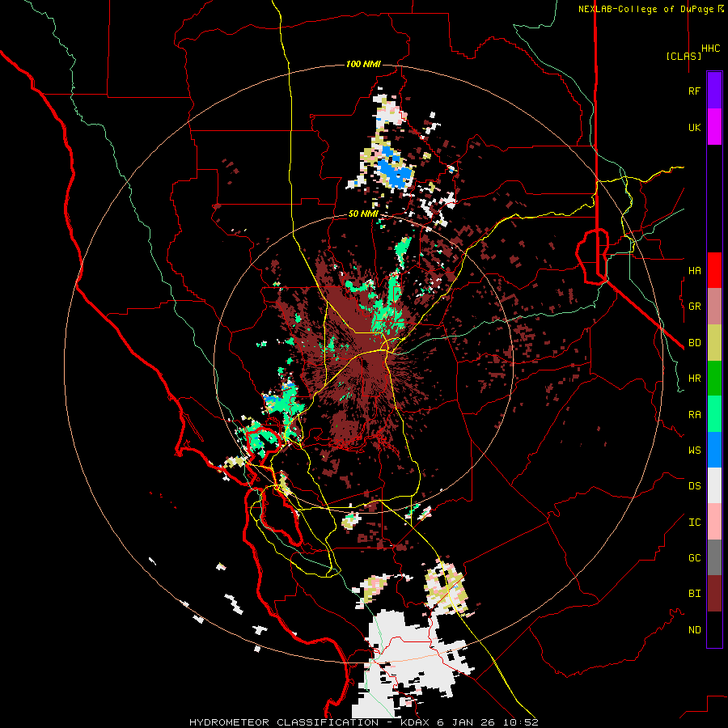Click the 100 NMI range ring label

click(x=363, y=64)
